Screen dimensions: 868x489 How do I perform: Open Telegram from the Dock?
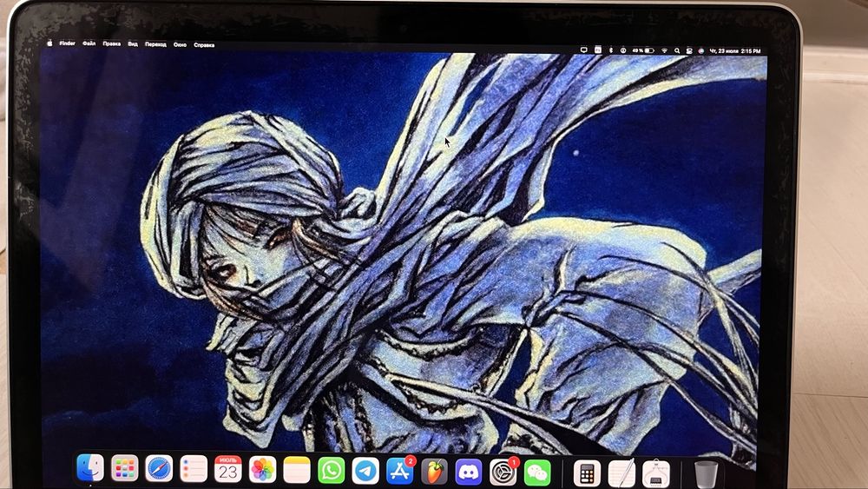(365, 472)
